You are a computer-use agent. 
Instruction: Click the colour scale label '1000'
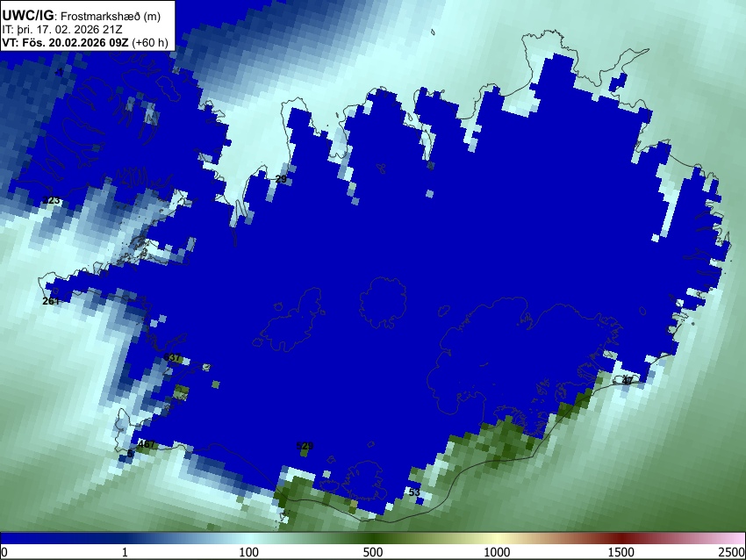point(497,552)
